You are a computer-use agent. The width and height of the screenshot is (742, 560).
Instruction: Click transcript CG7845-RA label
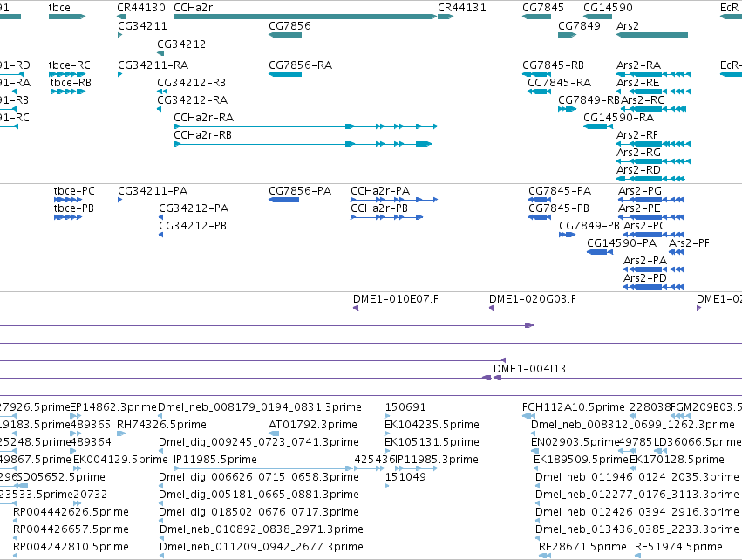[x=560, y=82]
